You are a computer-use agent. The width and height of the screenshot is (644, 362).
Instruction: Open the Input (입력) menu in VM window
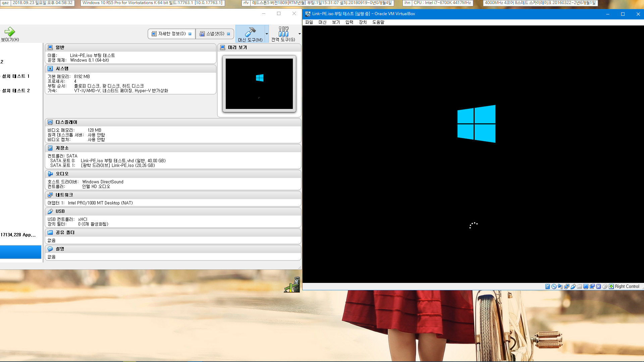[350, 22]
